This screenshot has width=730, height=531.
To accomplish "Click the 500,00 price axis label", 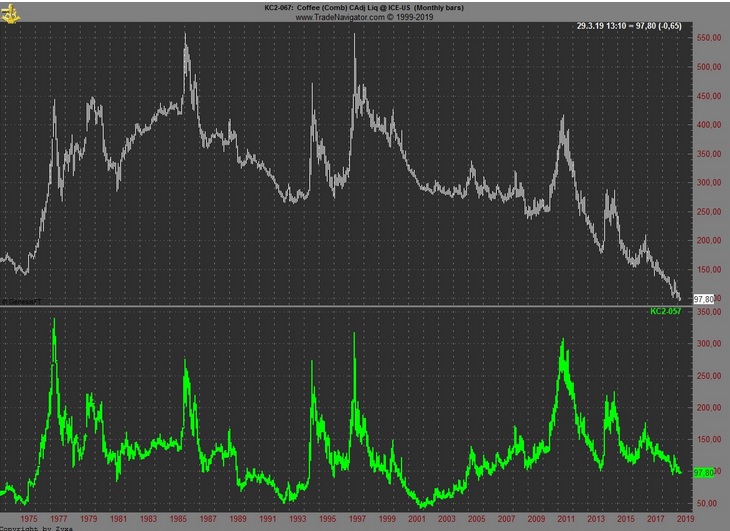I will [709, 67].
